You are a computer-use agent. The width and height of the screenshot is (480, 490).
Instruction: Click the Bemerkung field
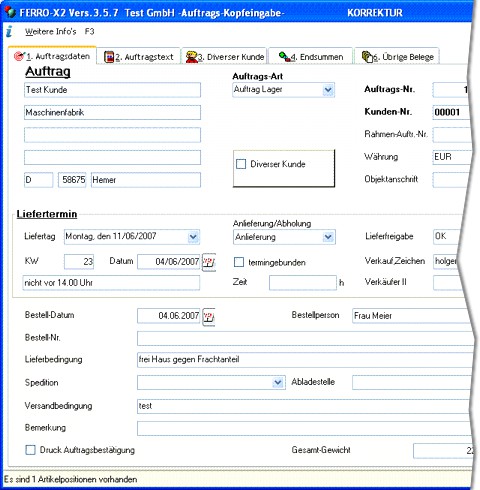click(304, 428)
